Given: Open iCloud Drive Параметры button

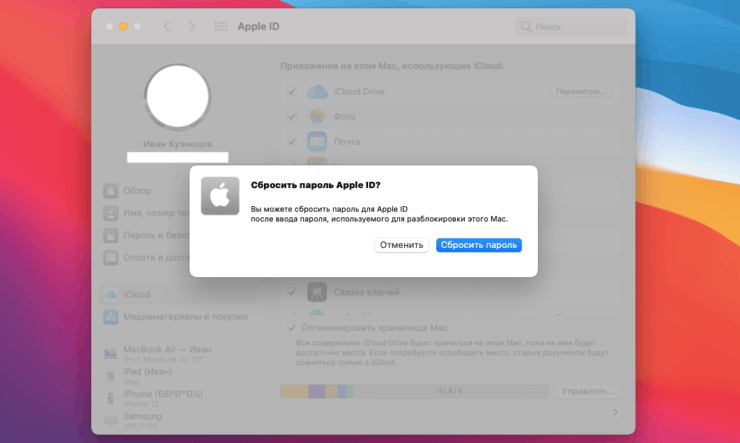Looking at the screenshot, I should [x=580, y=92].
